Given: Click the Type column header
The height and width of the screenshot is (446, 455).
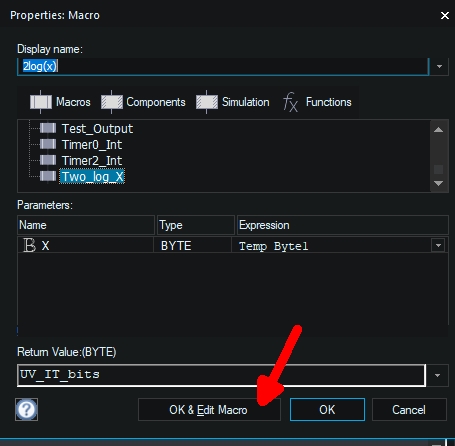Looking at the screenshot, I should [196, 225].
